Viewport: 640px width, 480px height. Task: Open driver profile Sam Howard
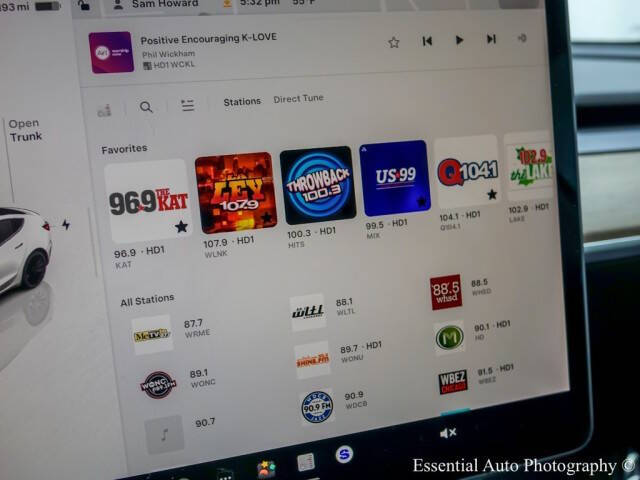pos(166,5)
